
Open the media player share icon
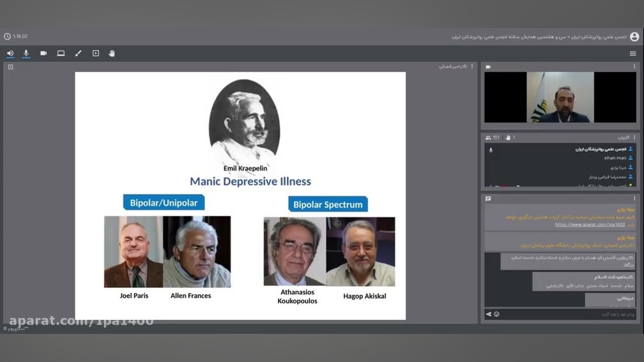[95, 54]
